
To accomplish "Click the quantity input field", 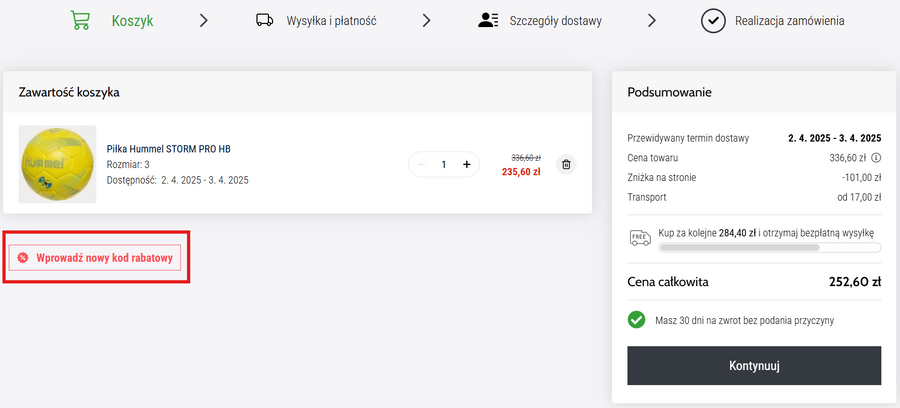I will point(443,164).
